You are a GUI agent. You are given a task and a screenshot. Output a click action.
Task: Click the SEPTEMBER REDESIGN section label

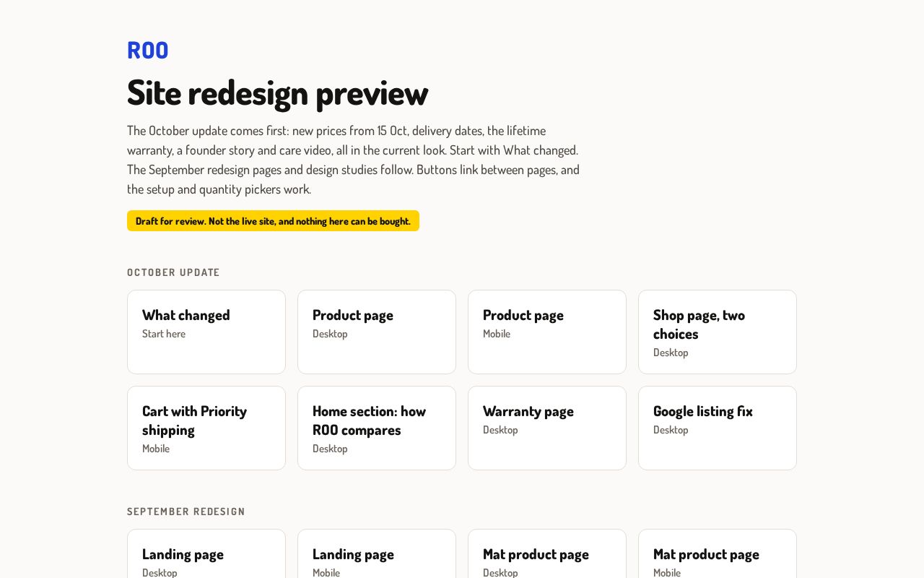coord(186,512)
